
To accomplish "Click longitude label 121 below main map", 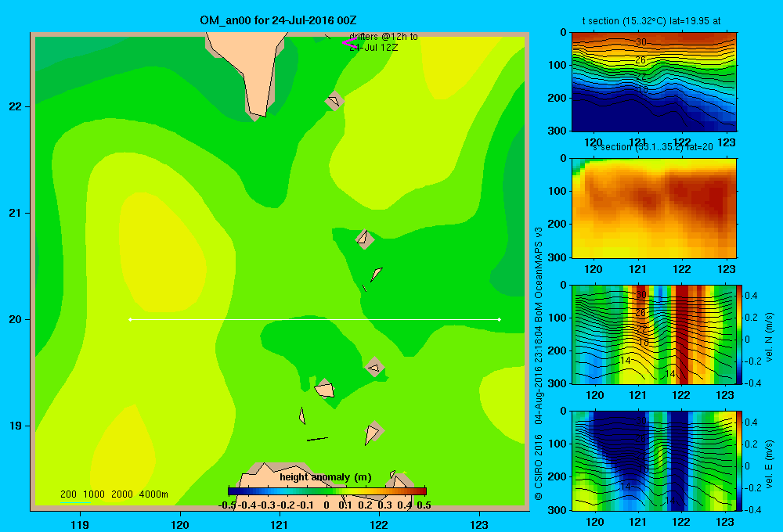I will [280, 524].
